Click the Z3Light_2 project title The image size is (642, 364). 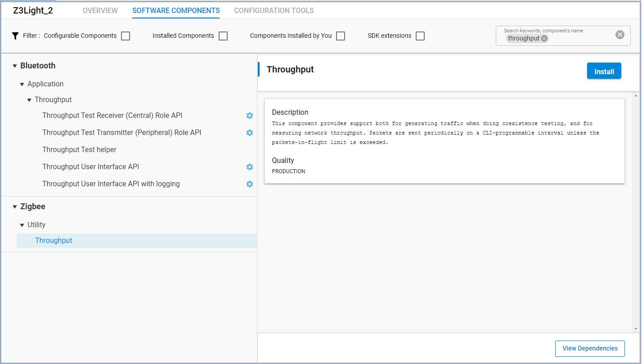(x=33, y=10)
